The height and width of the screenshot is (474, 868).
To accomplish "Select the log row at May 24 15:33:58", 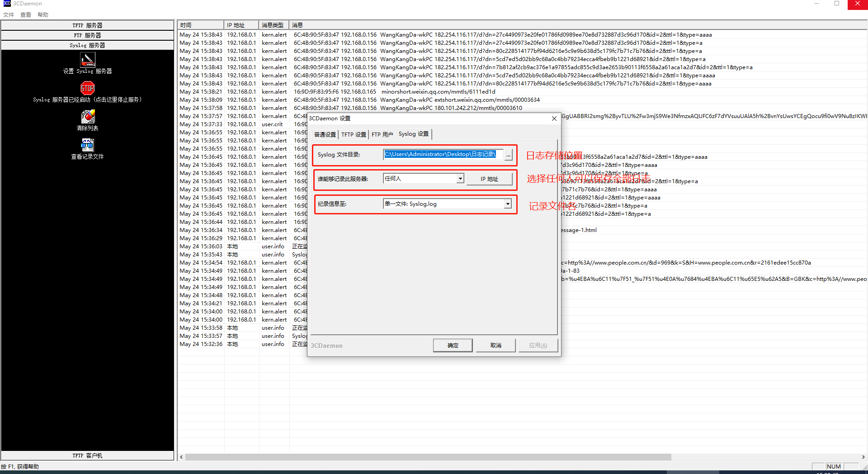I will 242,328.
